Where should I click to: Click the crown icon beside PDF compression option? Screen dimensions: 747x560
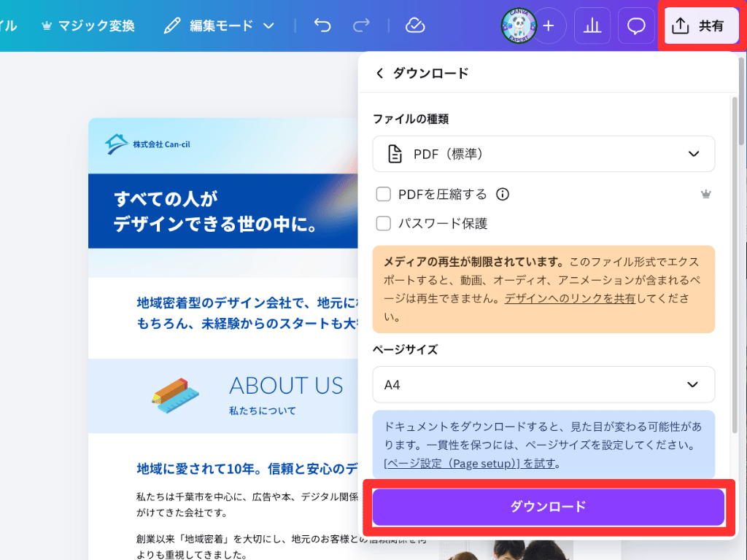pyautogui.click(x=705, y=193)
